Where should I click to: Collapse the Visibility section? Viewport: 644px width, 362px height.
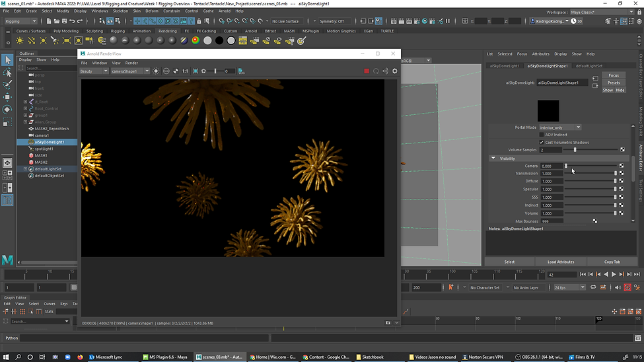[493, 159]
